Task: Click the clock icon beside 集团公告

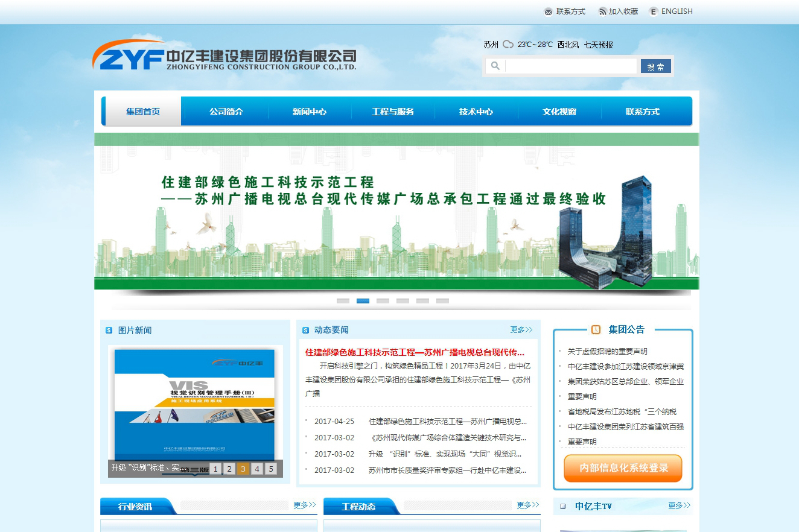Action: tap(596, 329)
